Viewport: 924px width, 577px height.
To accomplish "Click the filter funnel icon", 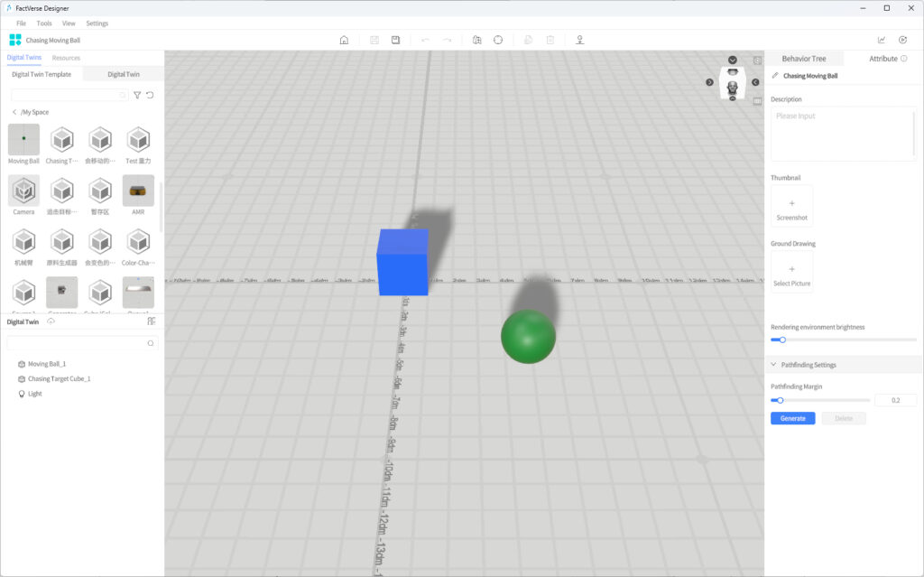I will click(x=137, y=95).
